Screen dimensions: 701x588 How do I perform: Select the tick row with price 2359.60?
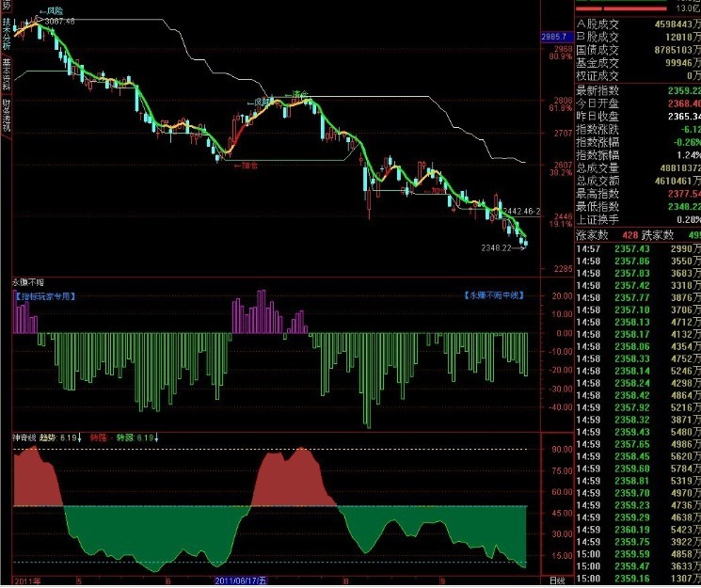pos(638,469)
